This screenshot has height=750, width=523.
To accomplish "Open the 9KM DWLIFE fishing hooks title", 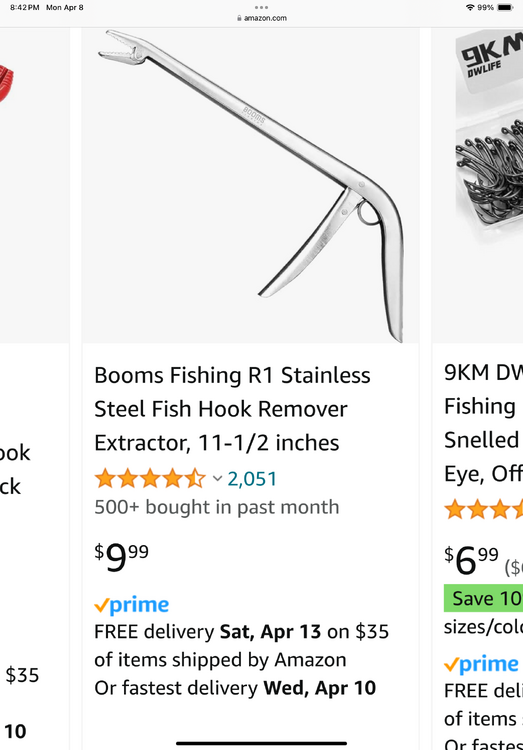I will tap(483, 423).
